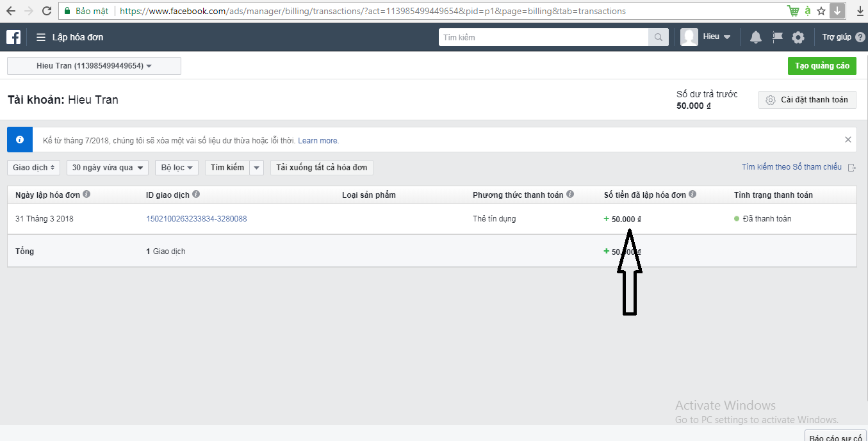Open the 30 ngày vừa qua date dropdown
The image size is (868, 441).
(x=108, y=168)
